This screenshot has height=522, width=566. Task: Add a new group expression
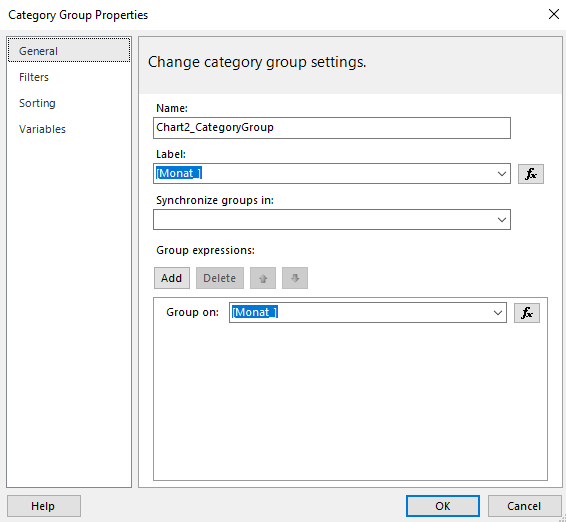(x=171, y=278)
